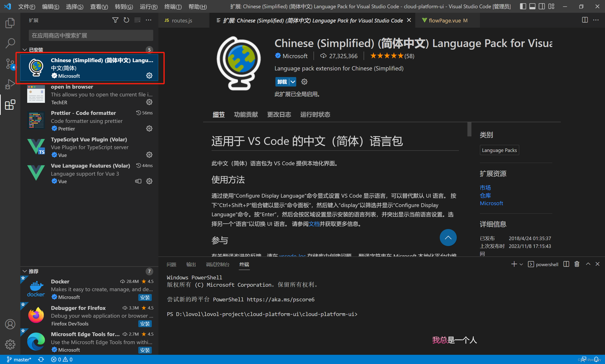The image size is (605, 364).
Task: Open the Search view in the activity bar
Action: tap(10, 43)
